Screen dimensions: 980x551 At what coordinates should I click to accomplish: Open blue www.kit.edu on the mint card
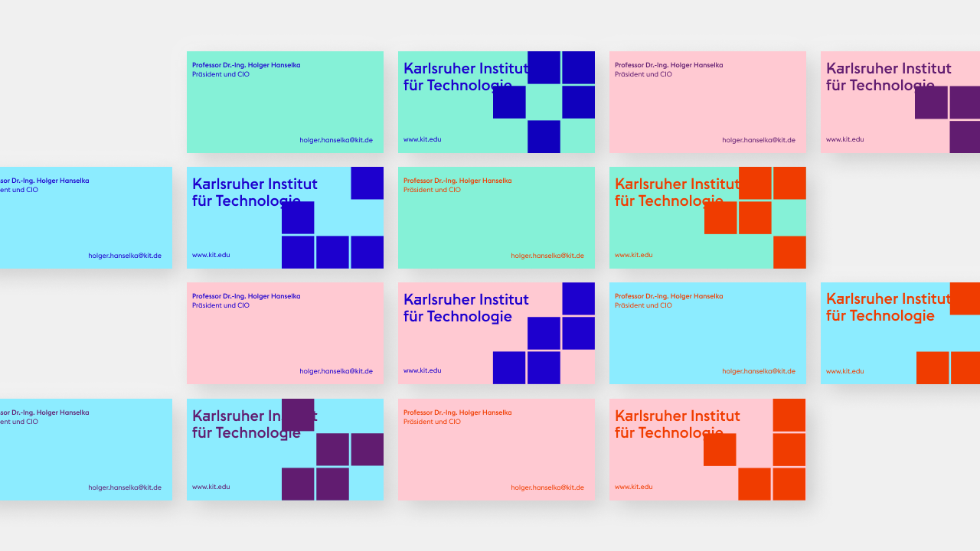click(x=423, y=139)
